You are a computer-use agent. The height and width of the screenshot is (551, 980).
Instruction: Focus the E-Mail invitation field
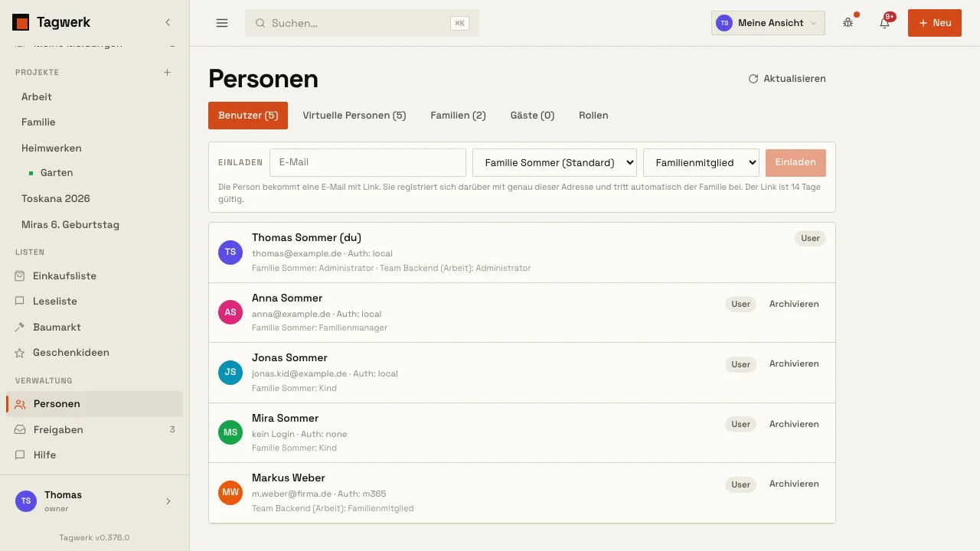coord(367,162)
